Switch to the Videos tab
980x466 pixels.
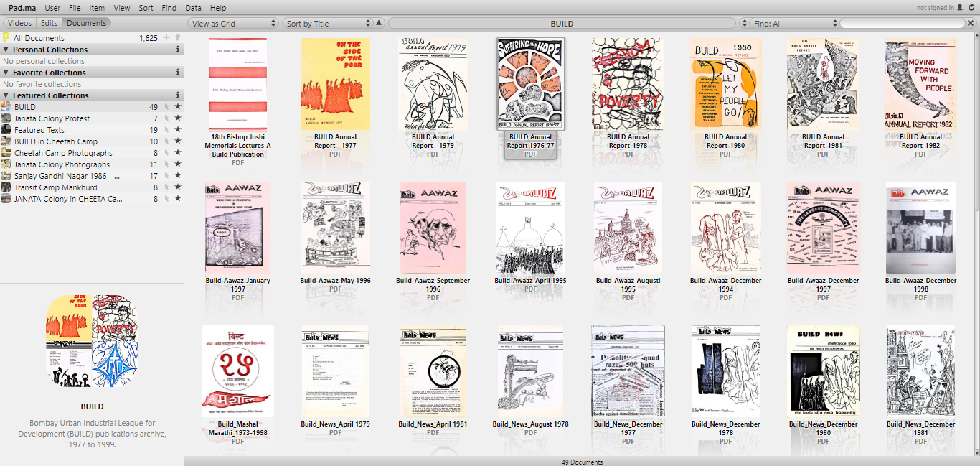(x=19, y=23)
